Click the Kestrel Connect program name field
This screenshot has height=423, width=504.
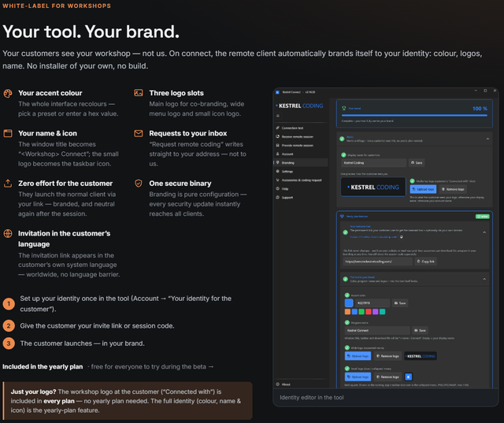[x=377, y=330]
